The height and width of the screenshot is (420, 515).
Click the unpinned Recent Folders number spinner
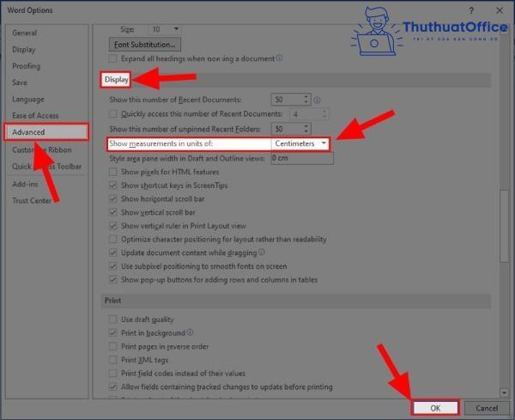pos(306,129)
